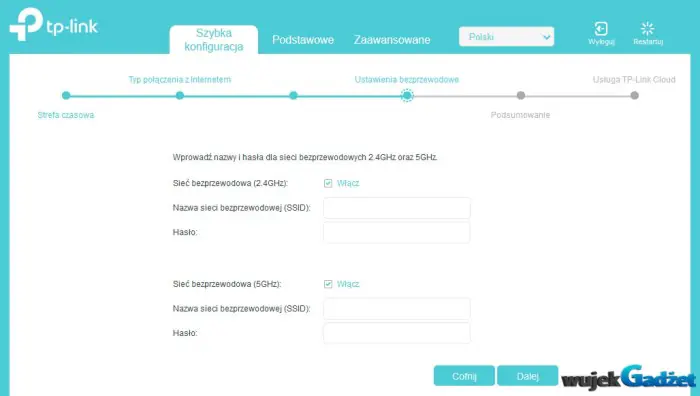Select the unlabeled third progress step marker

[x=293, y=95]
